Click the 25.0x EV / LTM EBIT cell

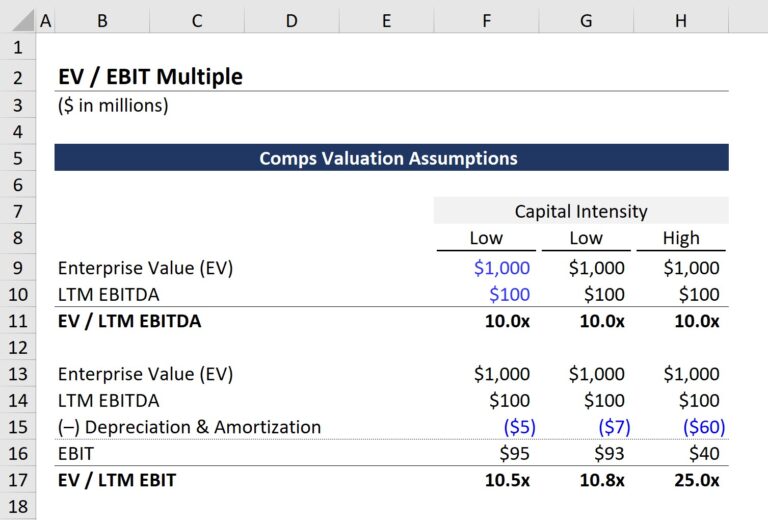(x=696, y=480)
